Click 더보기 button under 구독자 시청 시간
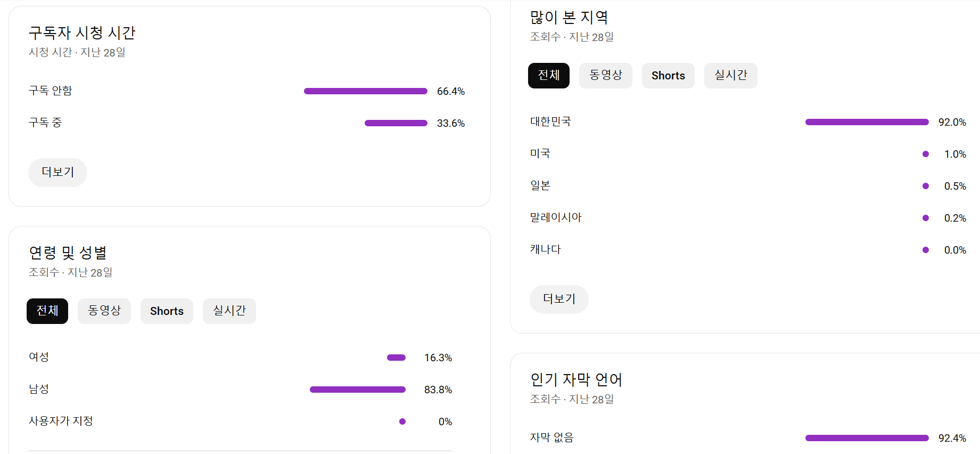Viewport: 980px width, 454px height. coord(57,173)
